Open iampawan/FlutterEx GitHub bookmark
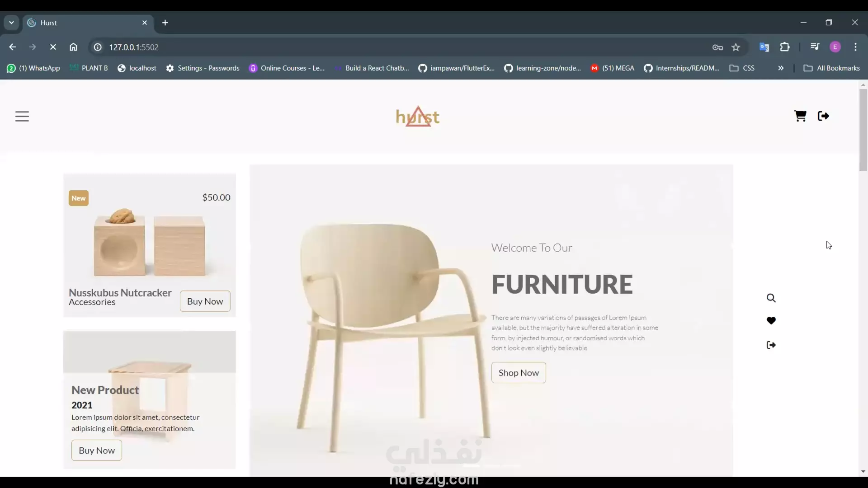 pyautogui.click(x=457, y=68)
